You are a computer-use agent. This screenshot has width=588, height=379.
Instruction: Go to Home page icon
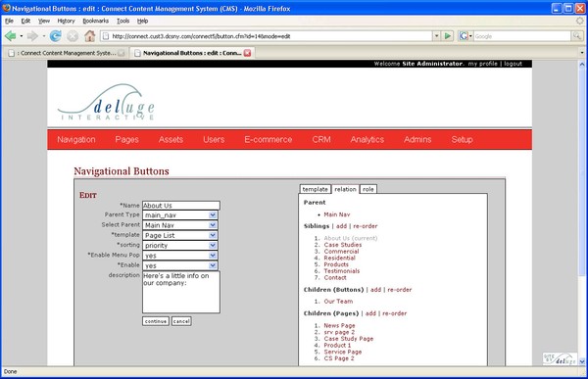click(x=89, y=36)
